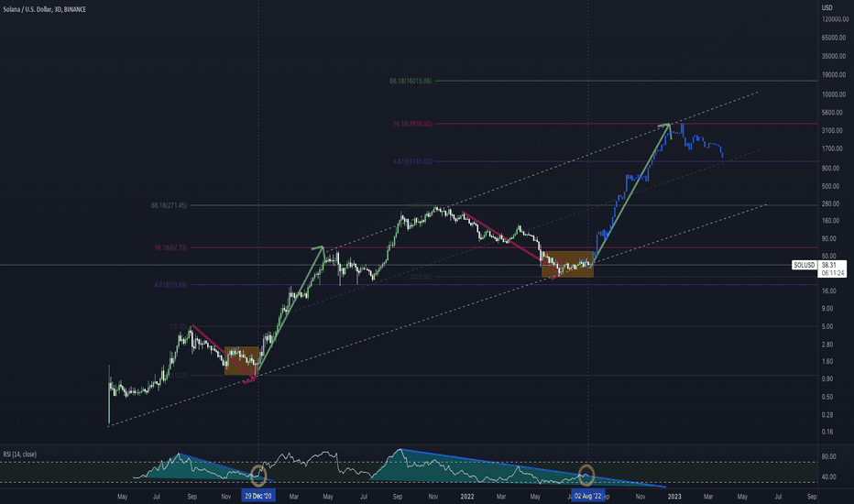Image resolution: width=854 pixels, height=504 pixels.
Task: Click the 500.00 price axis label
Action: (830, 186)
